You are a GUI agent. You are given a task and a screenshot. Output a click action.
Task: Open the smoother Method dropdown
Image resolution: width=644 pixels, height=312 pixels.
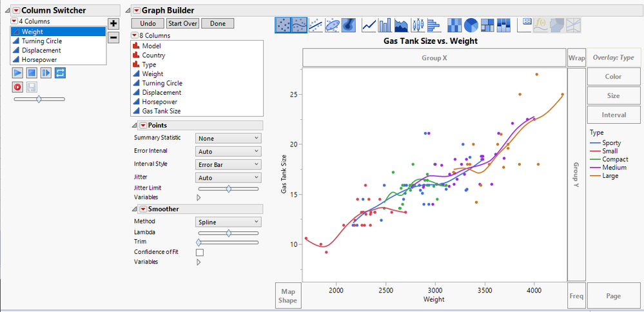point(228,222)
